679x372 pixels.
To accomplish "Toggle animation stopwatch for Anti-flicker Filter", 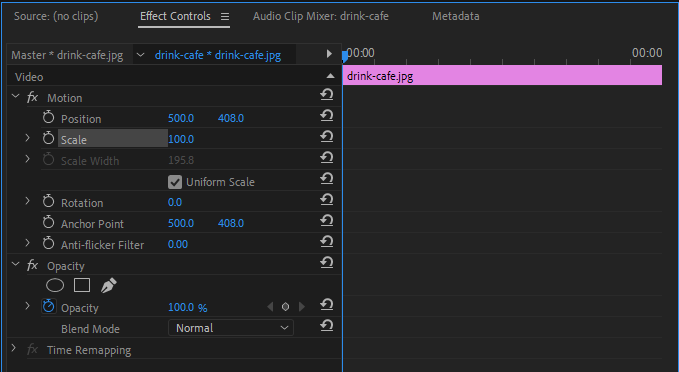I will (48, 243).
